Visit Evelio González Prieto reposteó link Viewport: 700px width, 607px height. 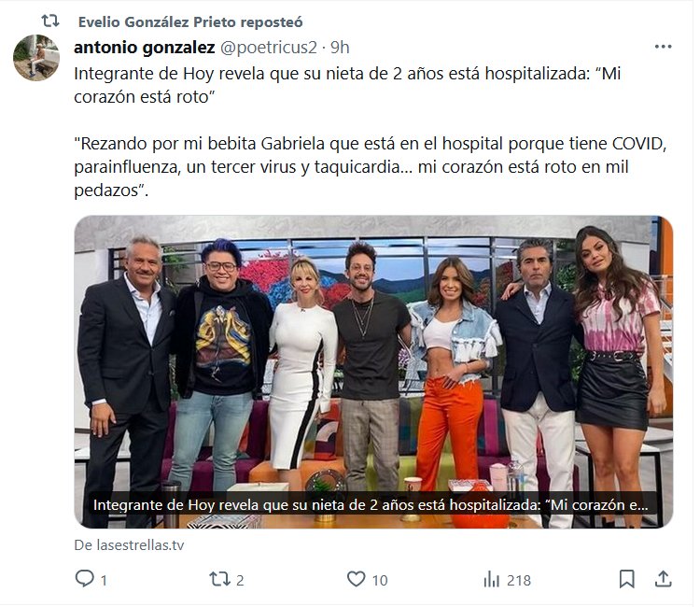190,21
